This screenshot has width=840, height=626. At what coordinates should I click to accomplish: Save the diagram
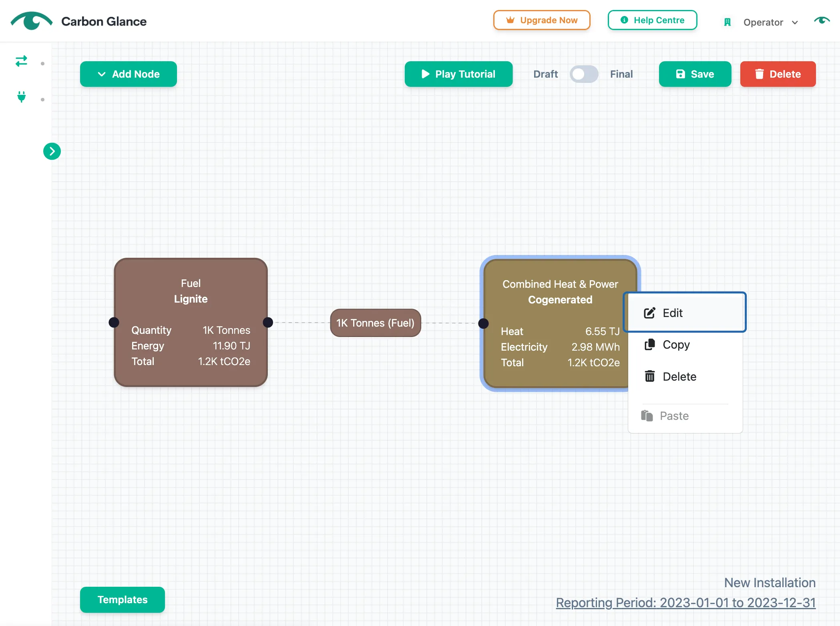click(x=695, y=74)
